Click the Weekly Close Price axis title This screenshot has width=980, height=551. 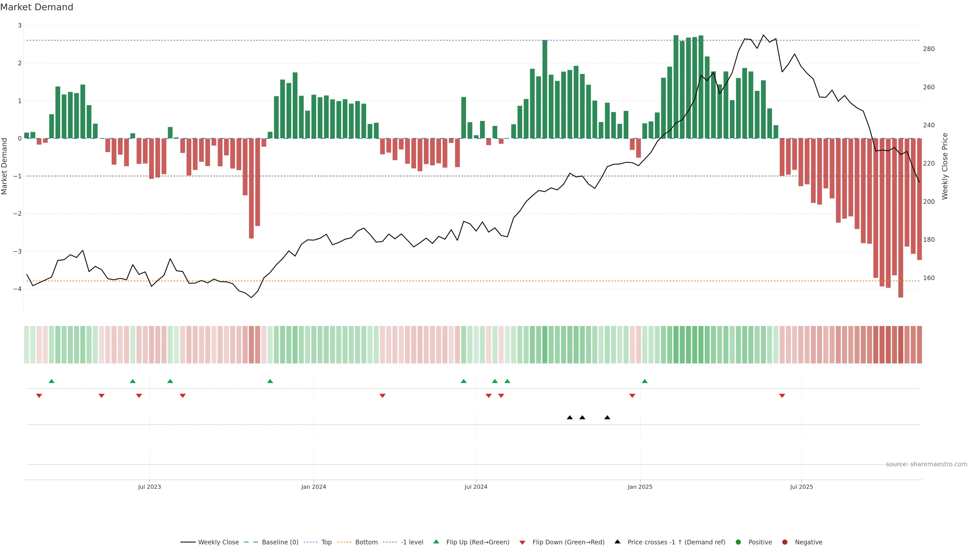[x=945, y=166]
